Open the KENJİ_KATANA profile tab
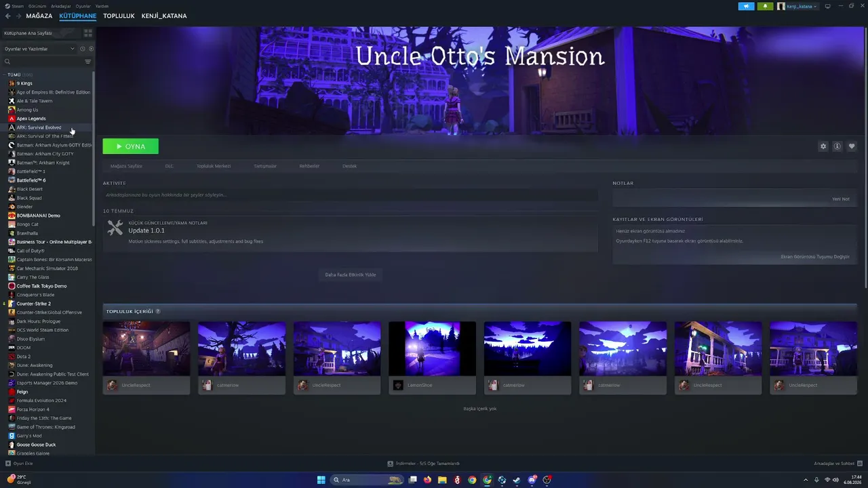The image size is (868, 488). pyautogui.click(x=164, y=16)
